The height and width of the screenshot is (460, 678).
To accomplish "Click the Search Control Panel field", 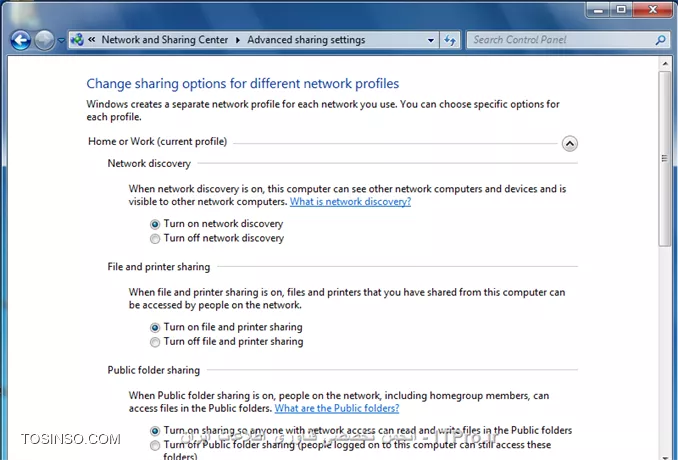I will pos(561,40).
